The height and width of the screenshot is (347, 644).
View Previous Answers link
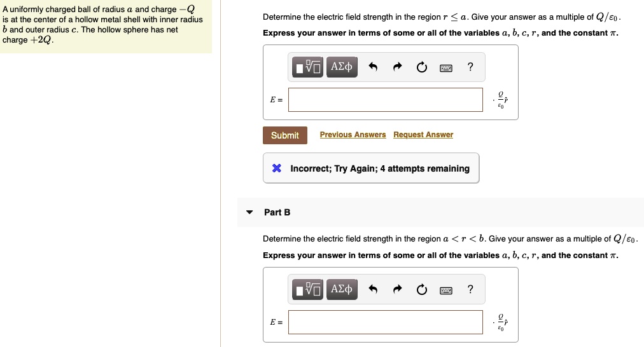(353, 135)
